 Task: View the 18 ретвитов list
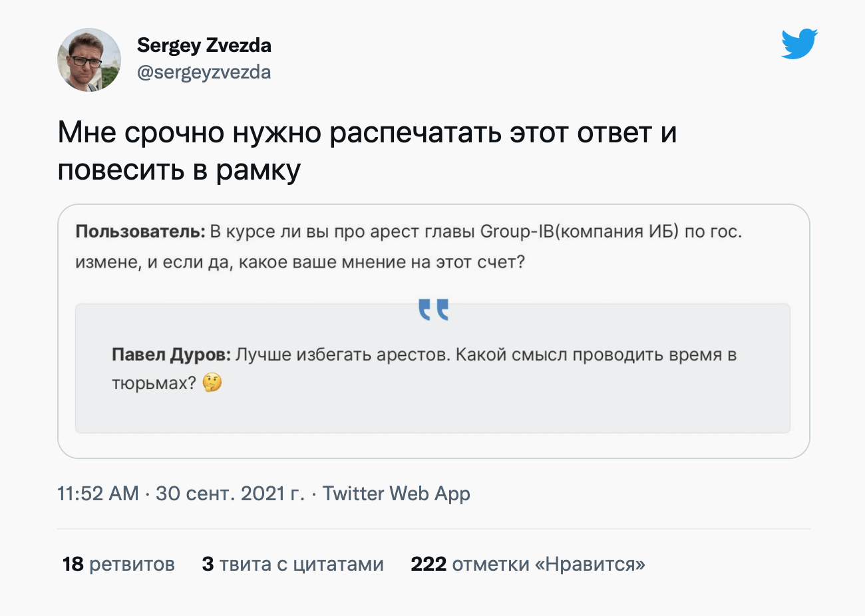click(x=118, y=564)
